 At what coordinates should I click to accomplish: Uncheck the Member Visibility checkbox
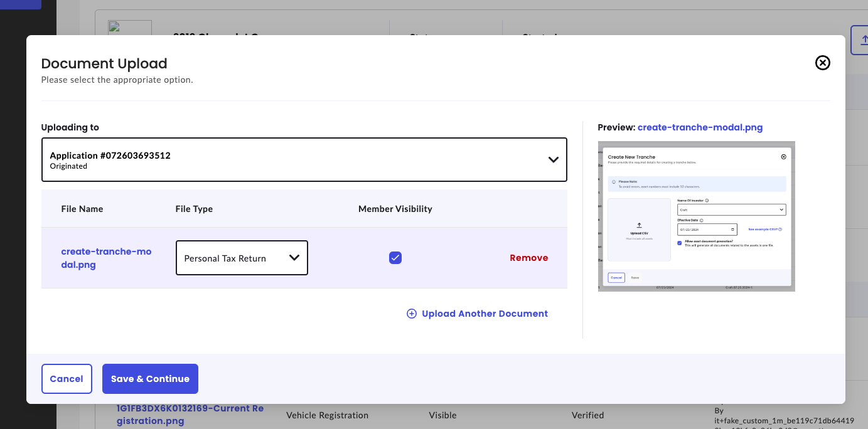(x=395, y=258)
